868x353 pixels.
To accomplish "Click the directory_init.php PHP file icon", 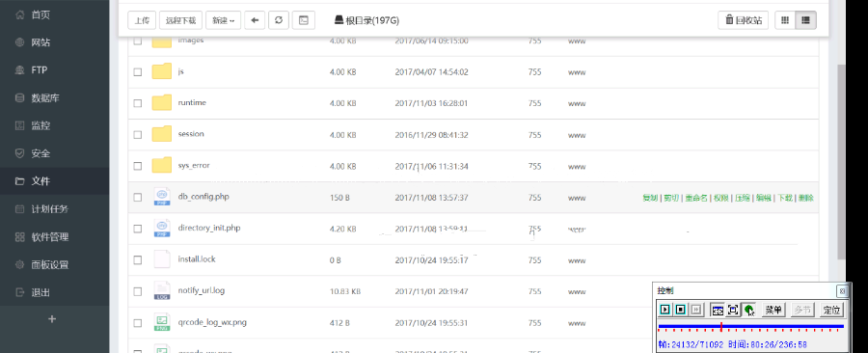I will [x=162, y=228].
